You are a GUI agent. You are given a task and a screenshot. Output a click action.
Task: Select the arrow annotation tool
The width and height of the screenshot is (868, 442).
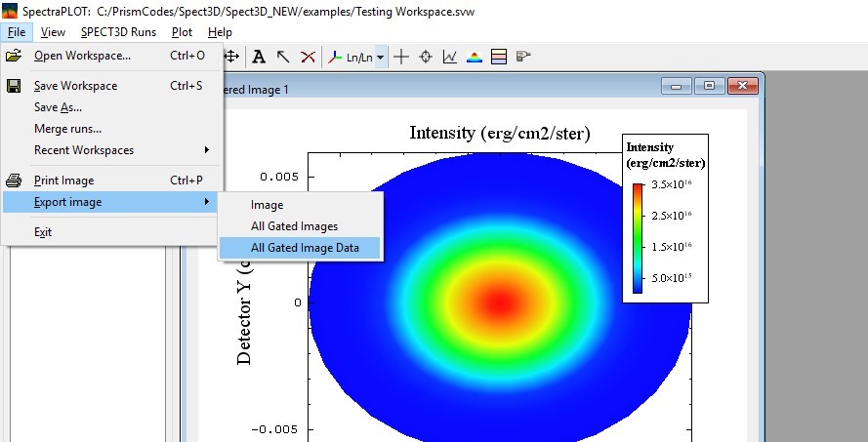click(x=283, y=57)
